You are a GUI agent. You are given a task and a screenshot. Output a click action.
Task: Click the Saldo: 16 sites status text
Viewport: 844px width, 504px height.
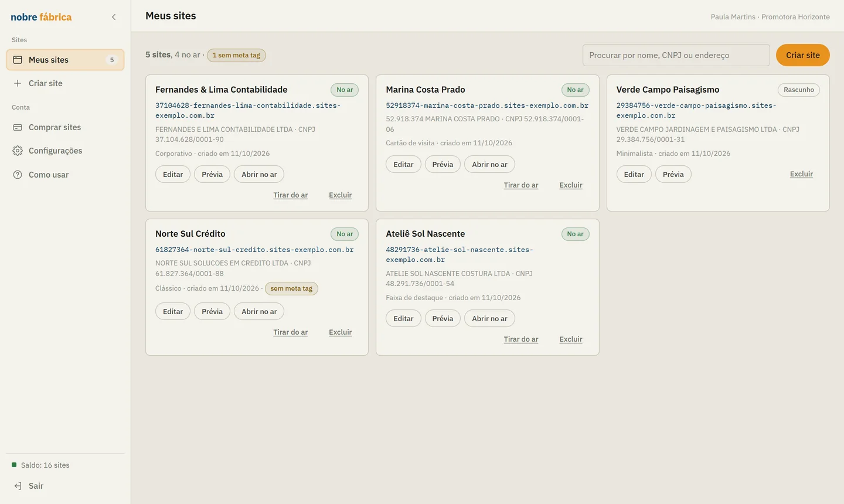(x=45, y=465)
